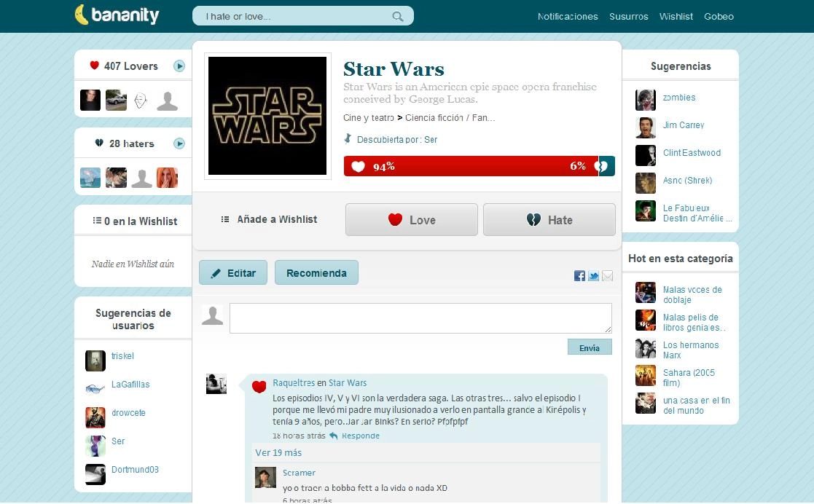This screenshot has height=504, width=814.
Task: Click the LaGafillas sunglasses avatar
Action: [95, 389]
